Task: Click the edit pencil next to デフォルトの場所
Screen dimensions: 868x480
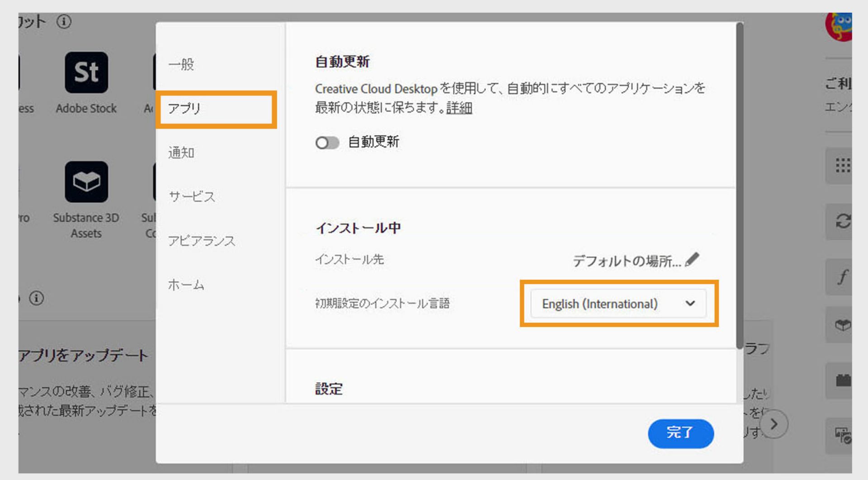Action: click(x=692, y=260)
